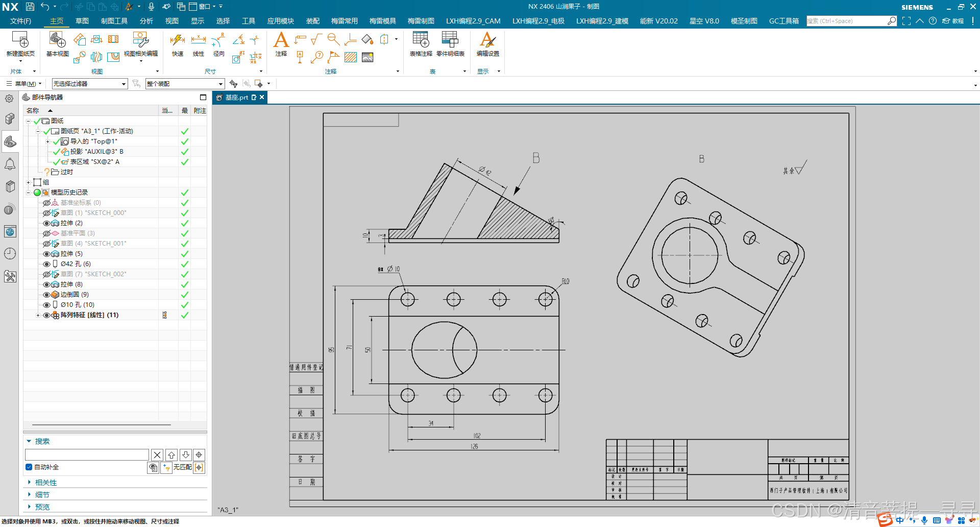Collapse the 模型历史记录 tree node
Viewport: 980px width, 527px height.
pyautogui.click(x=29, y=193)
